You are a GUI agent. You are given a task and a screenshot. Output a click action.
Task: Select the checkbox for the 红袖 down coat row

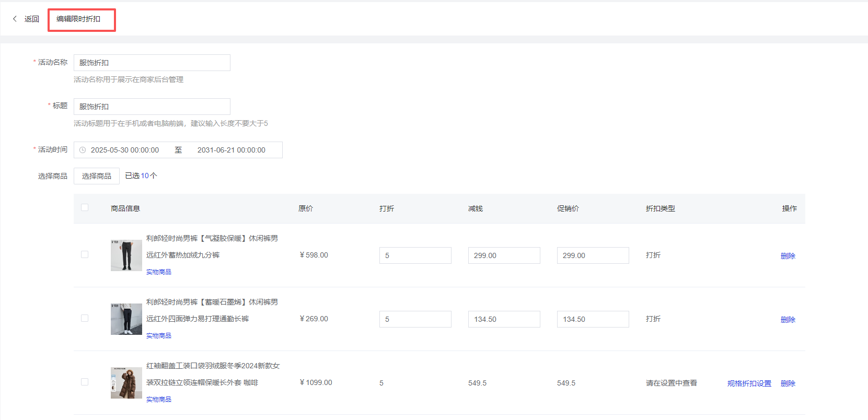pyautogui.click(x=85, y=382)
